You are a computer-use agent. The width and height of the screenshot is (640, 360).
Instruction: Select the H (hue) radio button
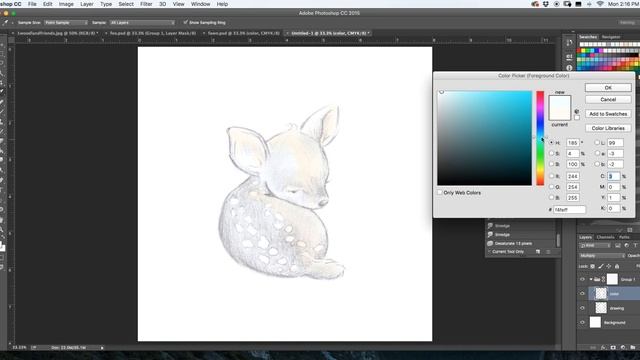(552, 142)
